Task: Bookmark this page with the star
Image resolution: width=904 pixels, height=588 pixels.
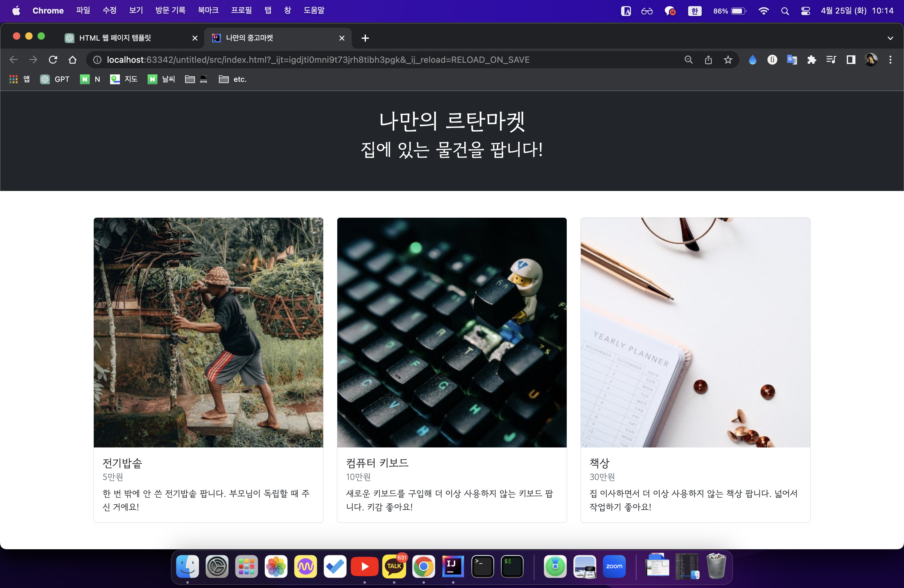Action: 728,60
